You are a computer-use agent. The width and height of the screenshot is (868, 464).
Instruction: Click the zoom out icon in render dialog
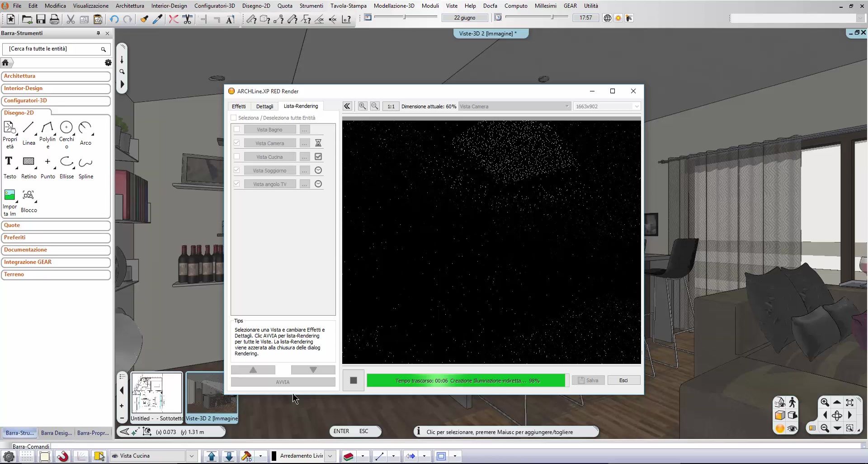pos(375,106)
